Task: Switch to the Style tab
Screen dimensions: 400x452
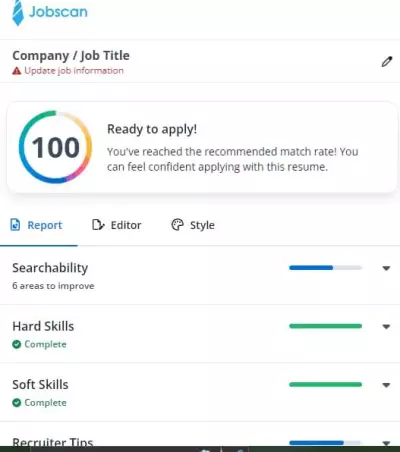Action: (x=193, y=225)
